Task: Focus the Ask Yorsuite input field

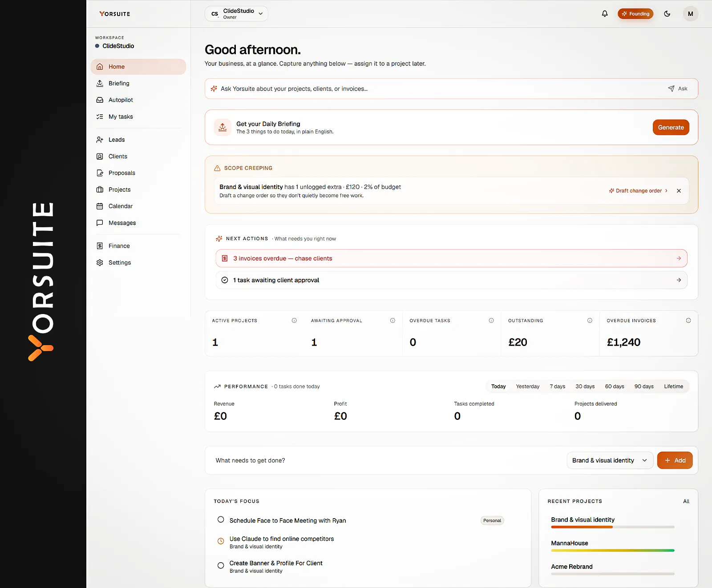Action: pos(438,89)
